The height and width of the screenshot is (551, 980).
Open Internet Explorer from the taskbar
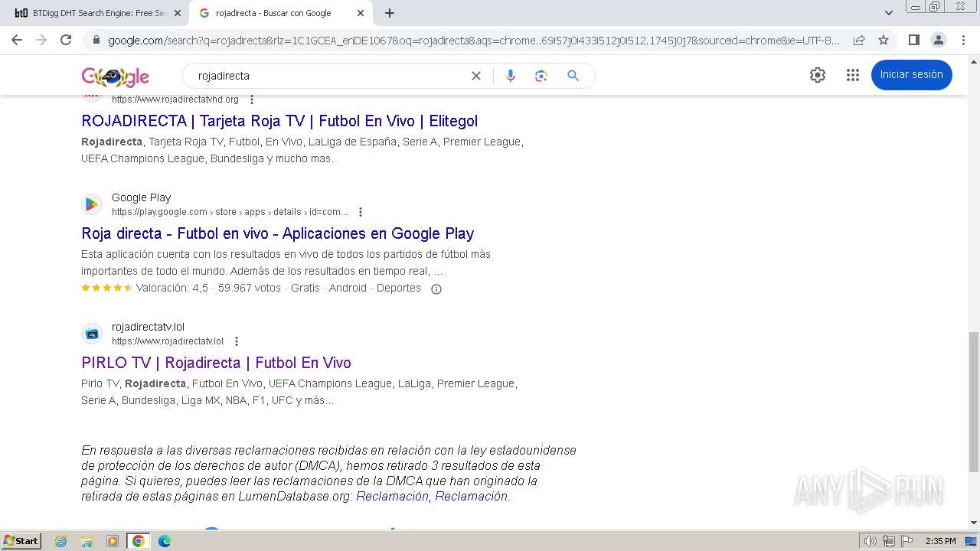61,541
